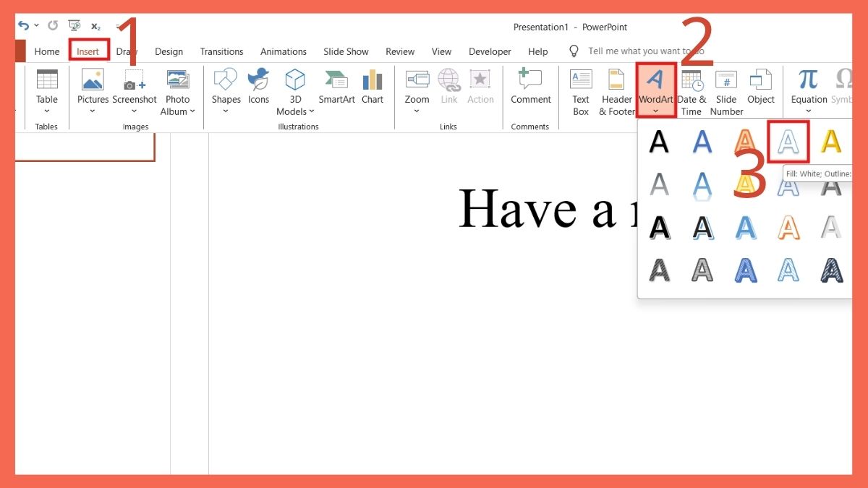Insert Date & Time
Viewport: 868px width, 488px height.
(x=692, y=90)
